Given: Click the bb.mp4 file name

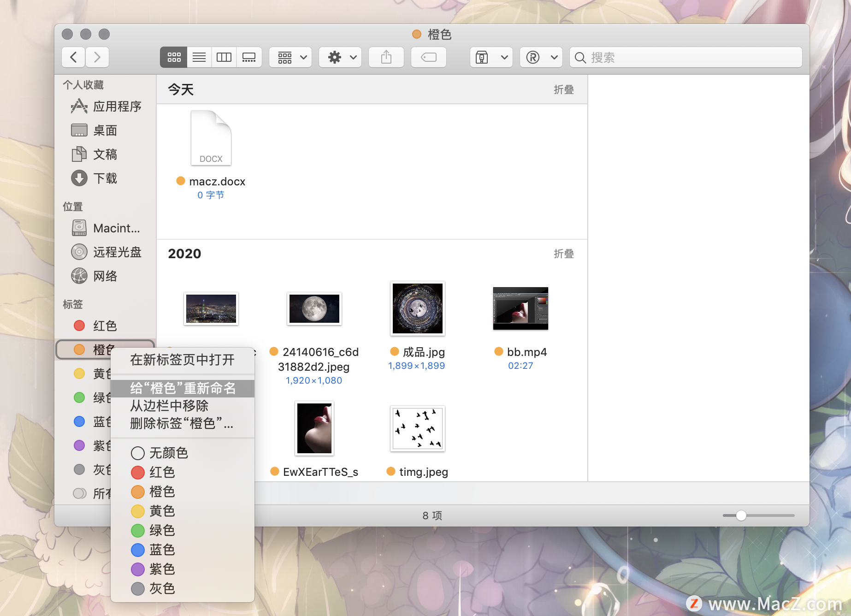Looking at the screenshot, I should (x=527, y=352).
